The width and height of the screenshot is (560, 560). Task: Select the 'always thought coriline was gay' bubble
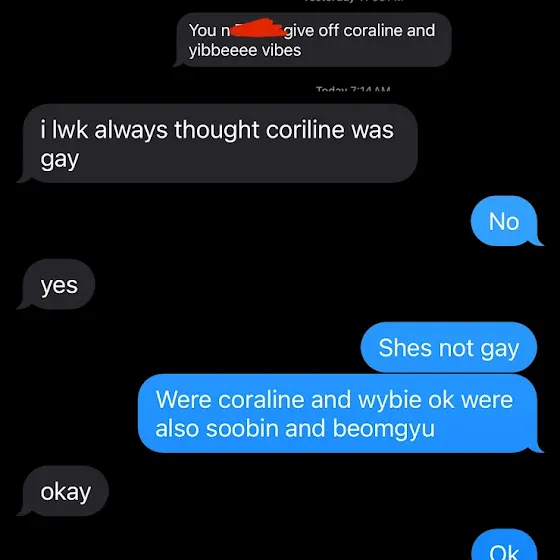218,144
